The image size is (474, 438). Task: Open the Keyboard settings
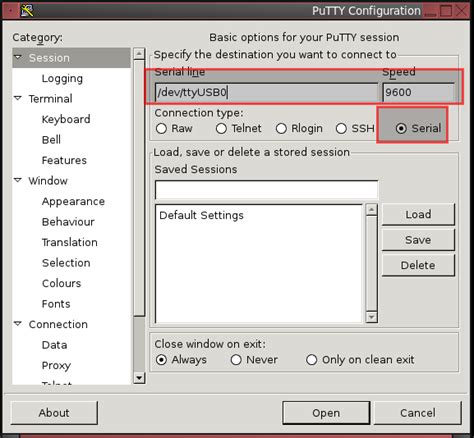click(x=66, y=119)
